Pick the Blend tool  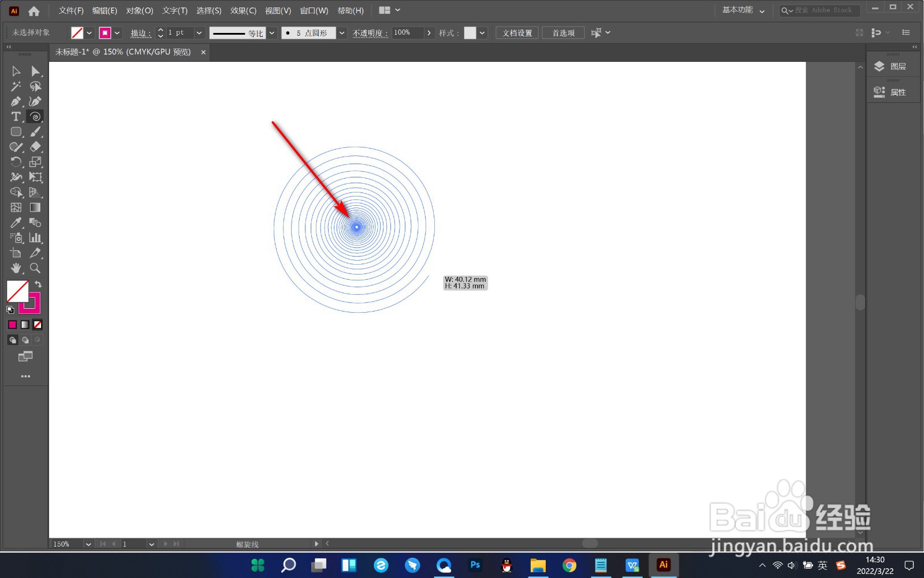click(x=35, y=223)
